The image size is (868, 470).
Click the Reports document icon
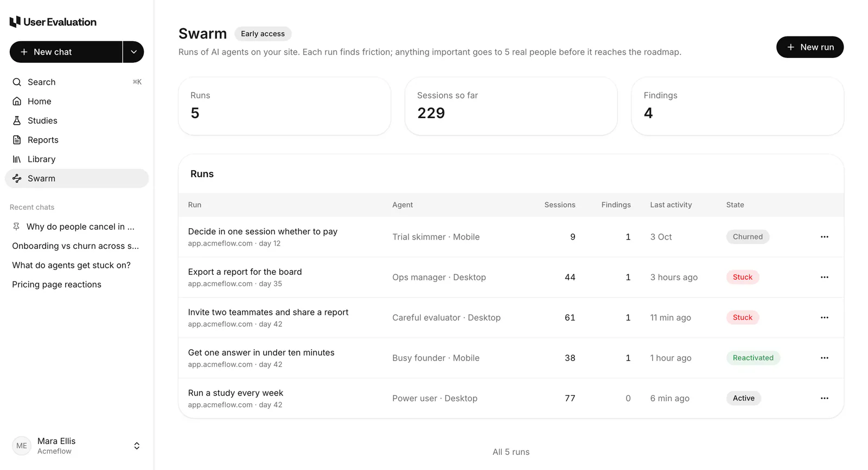[17, 140]
